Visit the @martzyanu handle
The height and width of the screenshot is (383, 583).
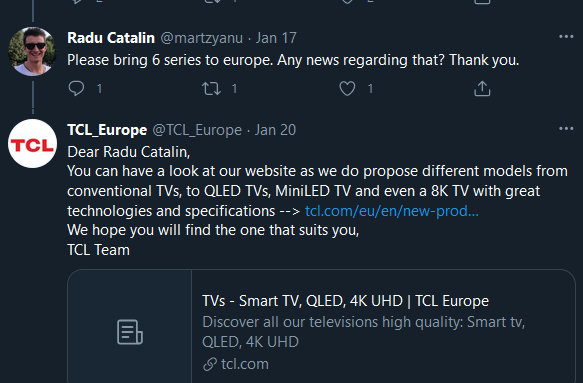point(202,38)
